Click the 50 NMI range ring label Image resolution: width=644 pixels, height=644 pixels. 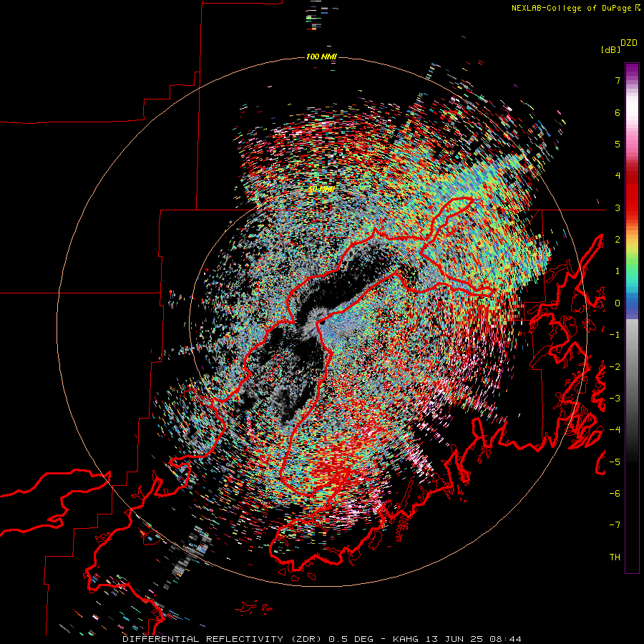321,189
